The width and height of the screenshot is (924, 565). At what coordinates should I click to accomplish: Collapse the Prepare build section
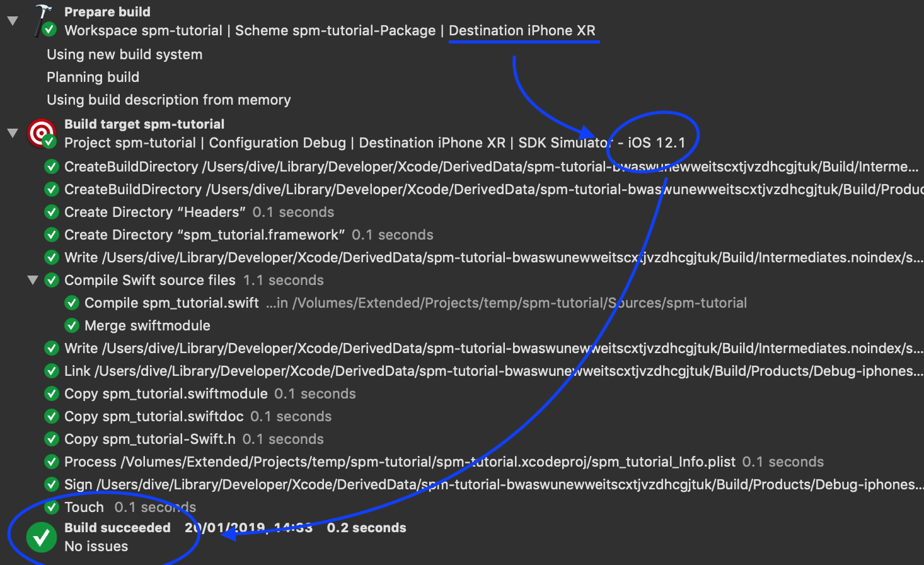[x=12, y=21]
